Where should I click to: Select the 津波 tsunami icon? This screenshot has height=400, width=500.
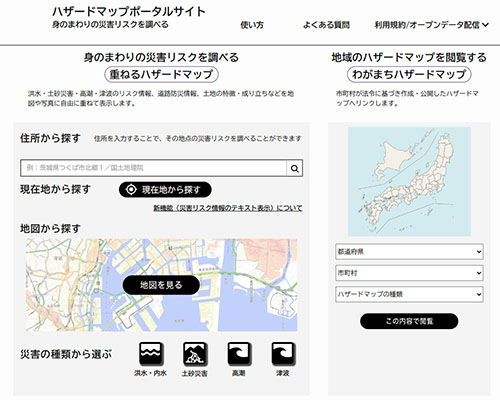coord(283,354)
